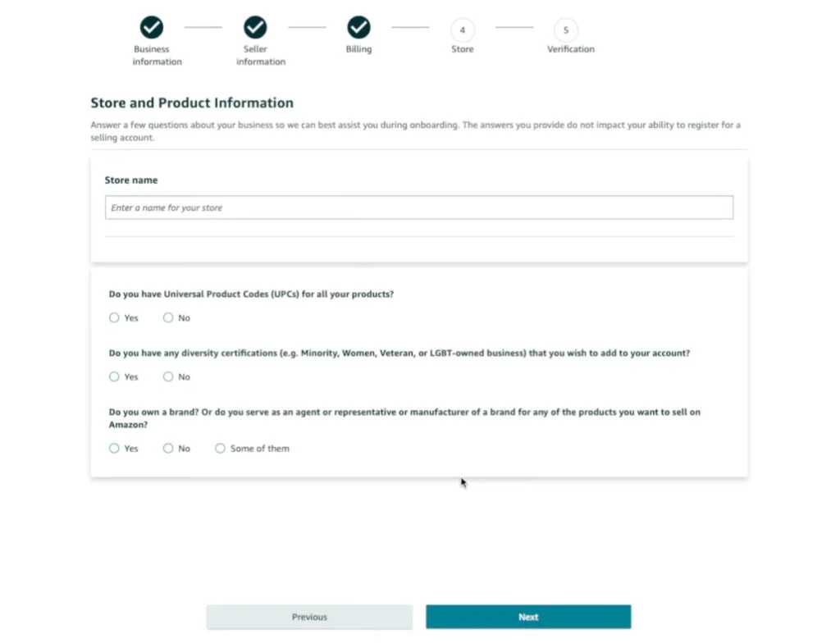Select Yes for Universal Product Codes question

(114, 317)
